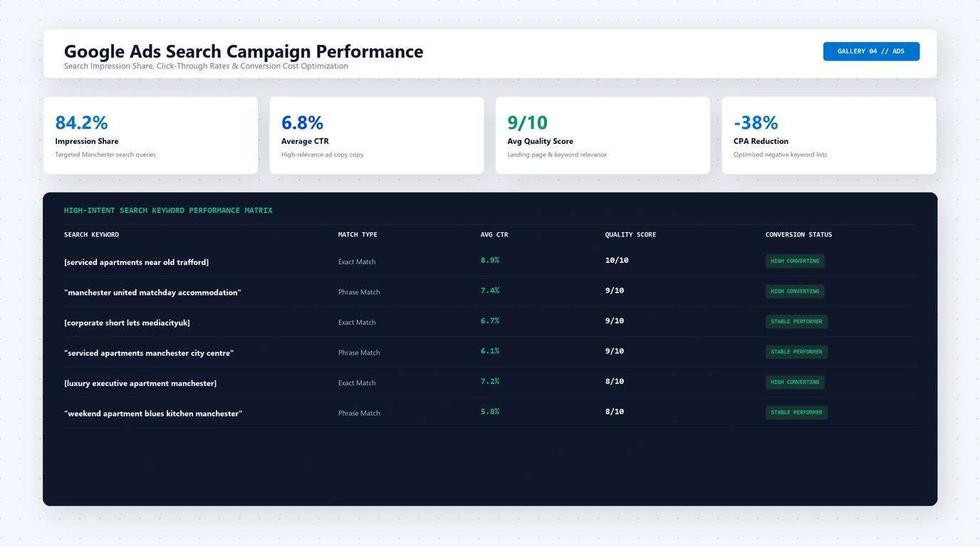Click the SEARCH KEYWORD column header
Screen dimensions: 980x547
pyautogui.click(x=92, y=235)
